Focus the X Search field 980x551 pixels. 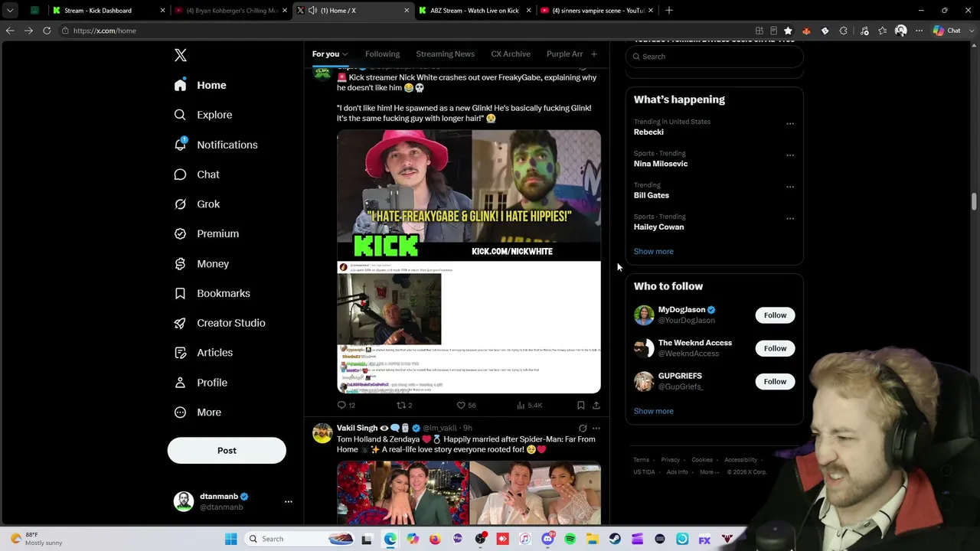tap(714, 57)
